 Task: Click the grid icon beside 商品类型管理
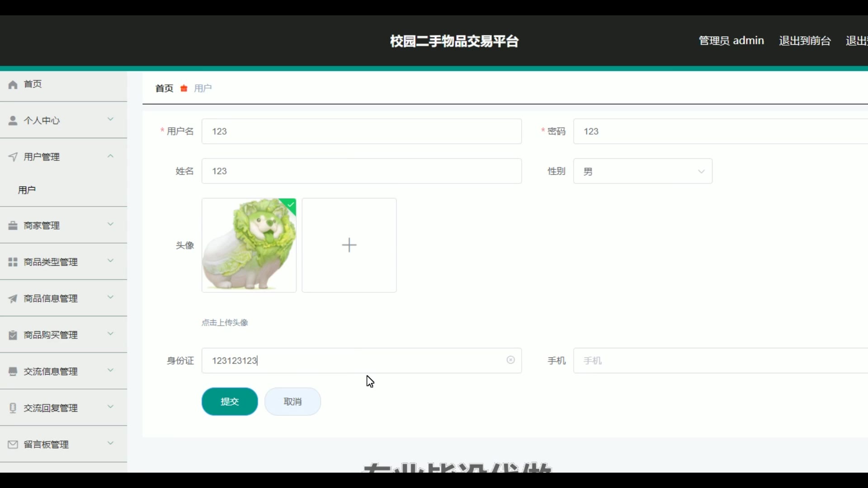13,262
